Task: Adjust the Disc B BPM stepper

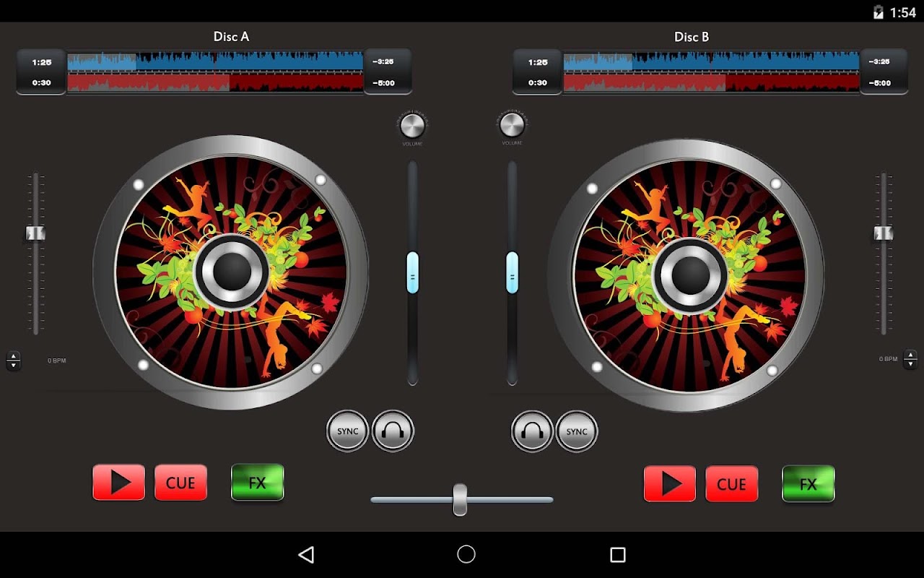Action: pyautogui.click(x=910, y=359)
